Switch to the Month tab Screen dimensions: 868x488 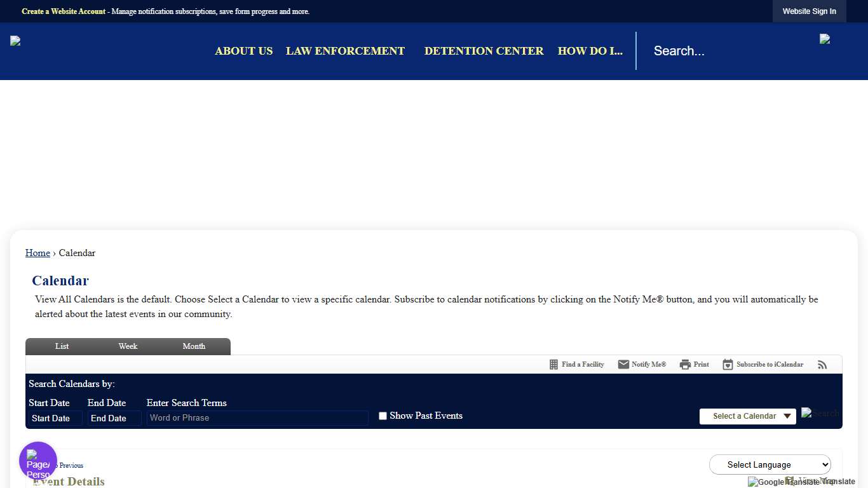pos(194,346)
